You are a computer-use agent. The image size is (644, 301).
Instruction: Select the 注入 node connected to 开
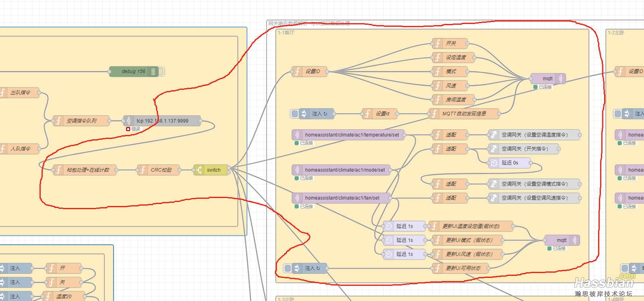click(x=15, y=268)
